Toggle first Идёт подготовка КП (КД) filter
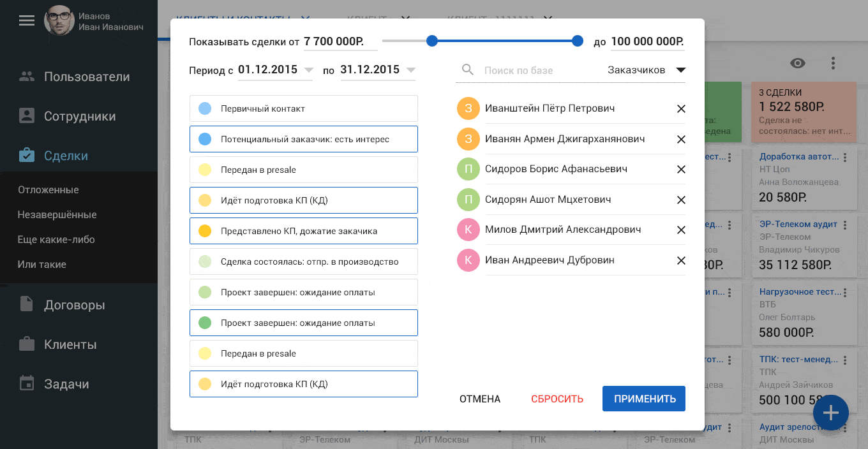The image size is (868, 449). point(304,200)
